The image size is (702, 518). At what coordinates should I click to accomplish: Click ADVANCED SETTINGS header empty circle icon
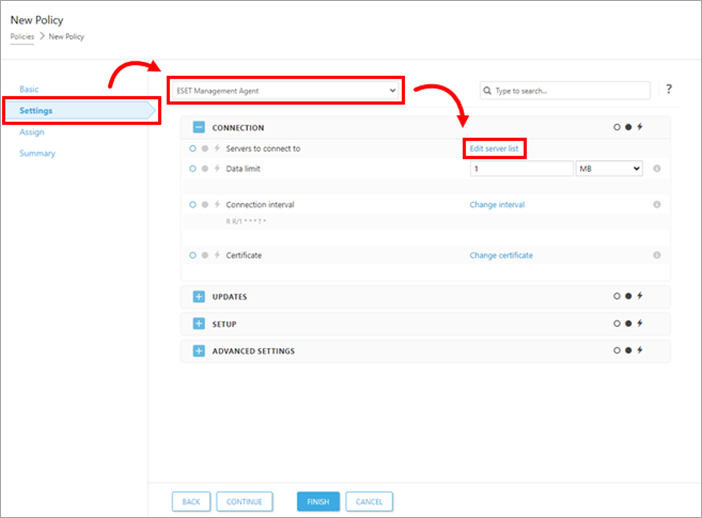617,350
